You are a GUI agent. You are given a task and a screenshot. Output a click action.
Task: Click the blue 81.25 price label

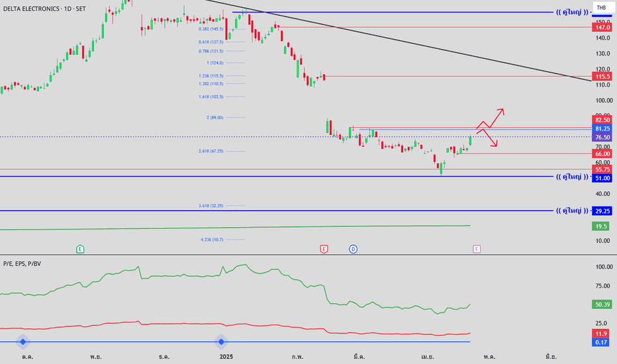[x=602, y=128]
